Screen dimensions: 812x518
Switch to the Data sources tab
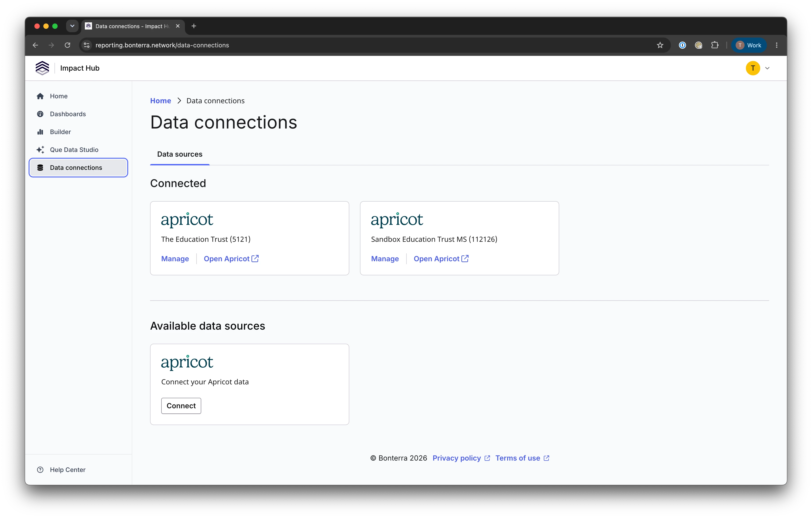click(x=180, y=154)
